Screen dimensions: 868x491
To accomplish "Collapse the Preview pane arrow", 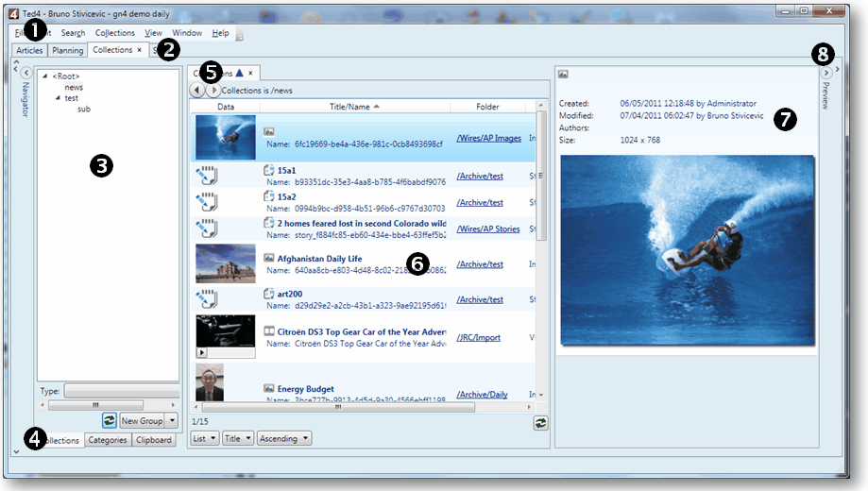I will pyautogui.click(x=825, y=73).
